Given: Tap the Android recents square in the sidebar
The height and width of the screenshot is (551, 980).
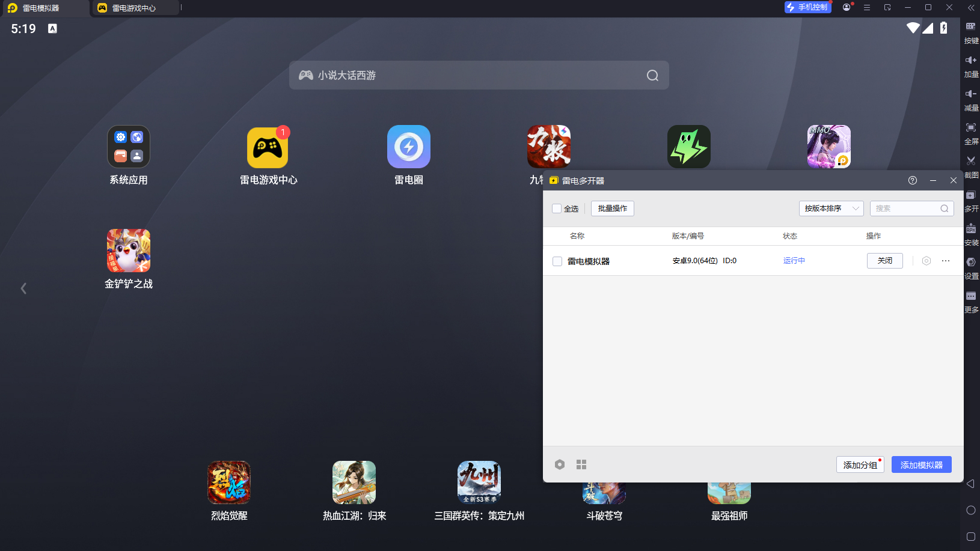Looking at the screenshot, I should 970,537.
